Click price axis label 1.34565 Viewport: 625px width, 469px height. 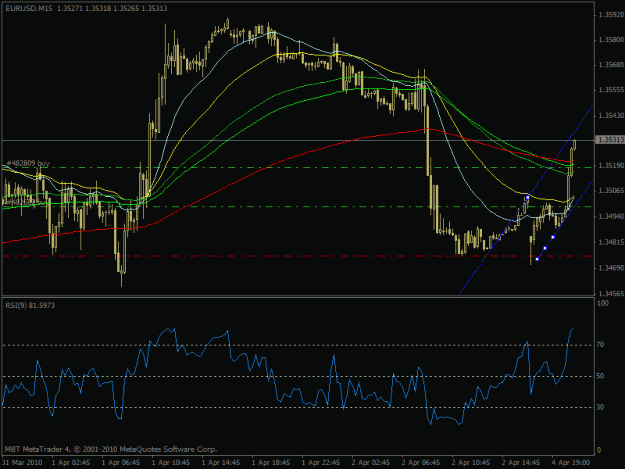[611, 293]
